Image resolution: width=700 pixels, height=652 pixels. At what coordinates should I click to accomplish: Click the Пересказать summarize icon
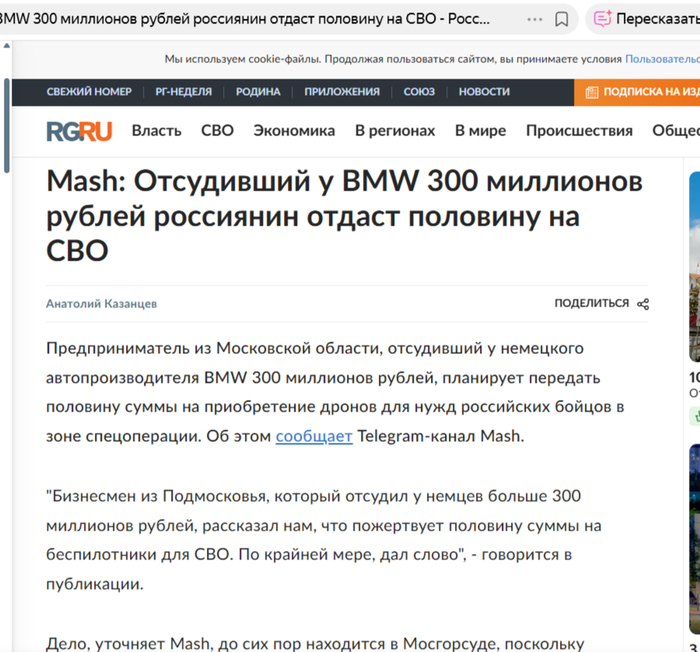tap(603, 19)
